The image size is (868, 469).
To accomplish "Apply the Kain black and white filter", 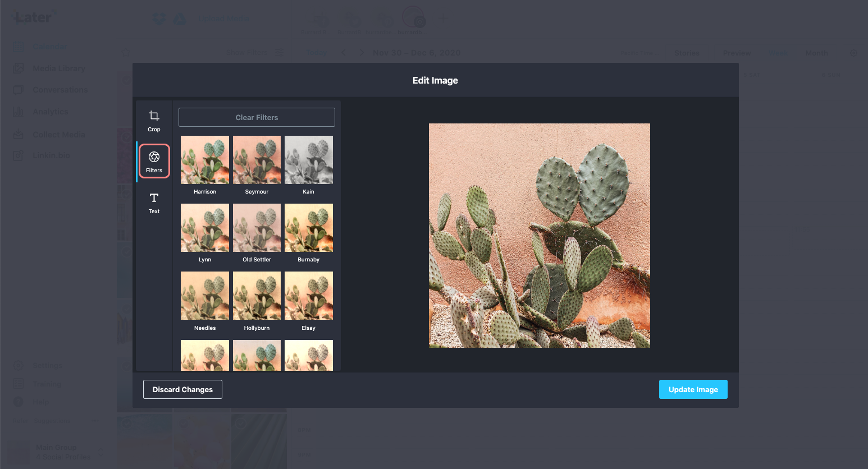I will click(309, 160).
